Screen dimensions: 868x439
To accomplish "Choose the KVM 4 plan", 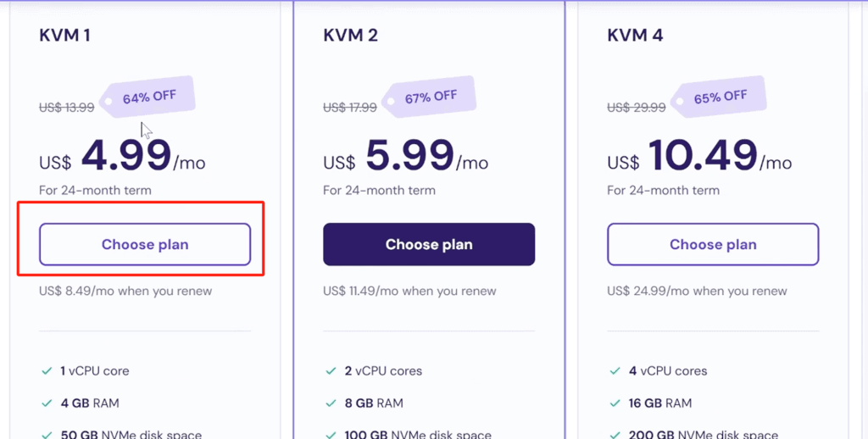I will point(713,245).
